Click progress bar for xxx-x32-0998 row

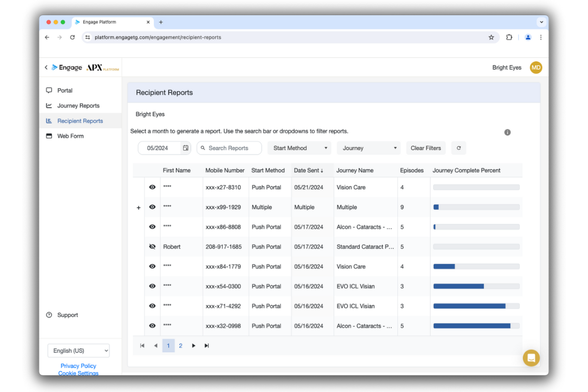point(476,326)
